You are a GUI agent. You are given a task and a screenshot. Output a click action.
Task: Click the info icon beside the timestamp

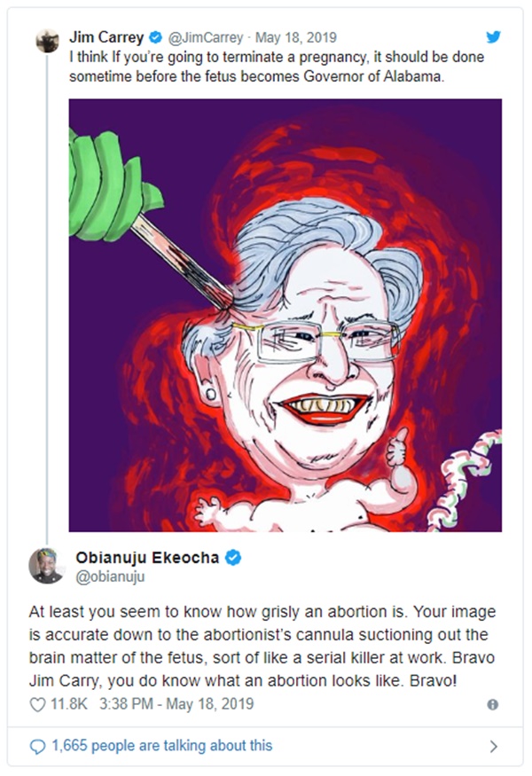point(492,704)
